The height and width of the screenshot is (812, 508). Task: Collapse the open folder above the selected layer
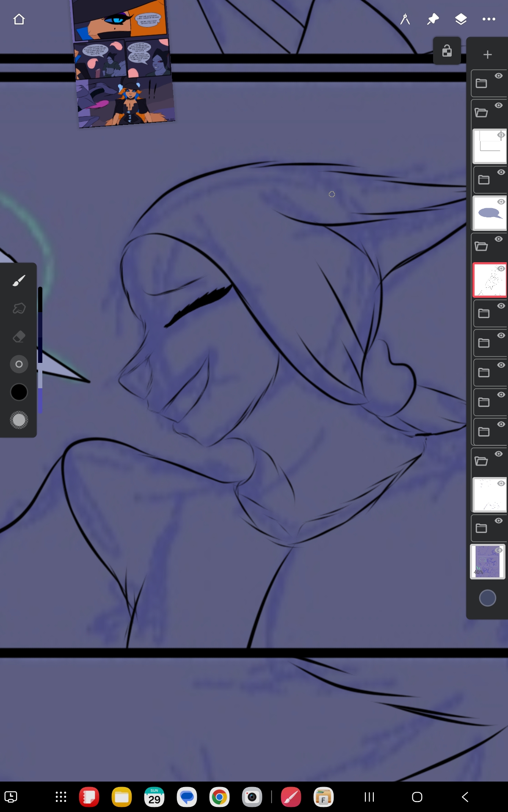click(481, 247)
